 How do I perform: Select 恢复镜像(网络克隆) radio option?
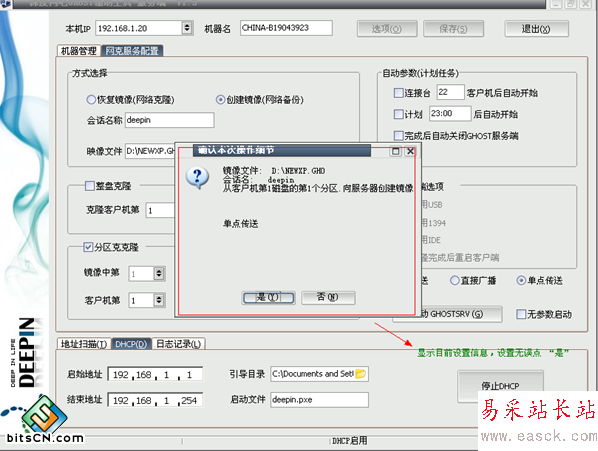click(91, 100)
